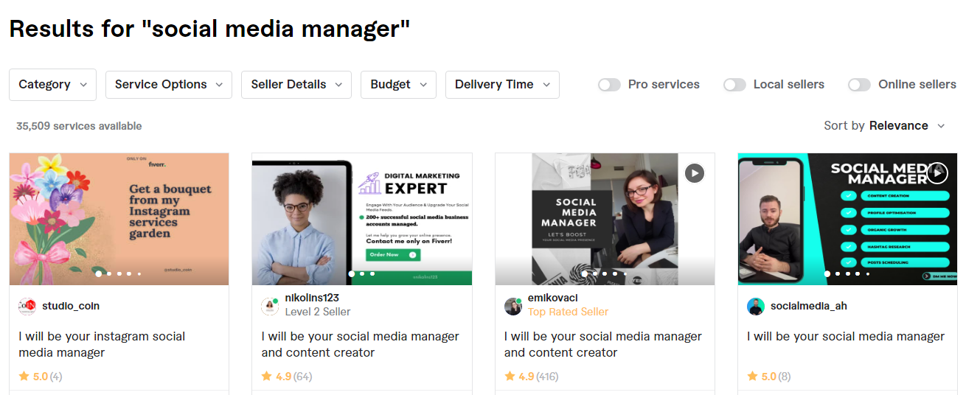
Task: Click the (416) review count
Action: point(547,377)
